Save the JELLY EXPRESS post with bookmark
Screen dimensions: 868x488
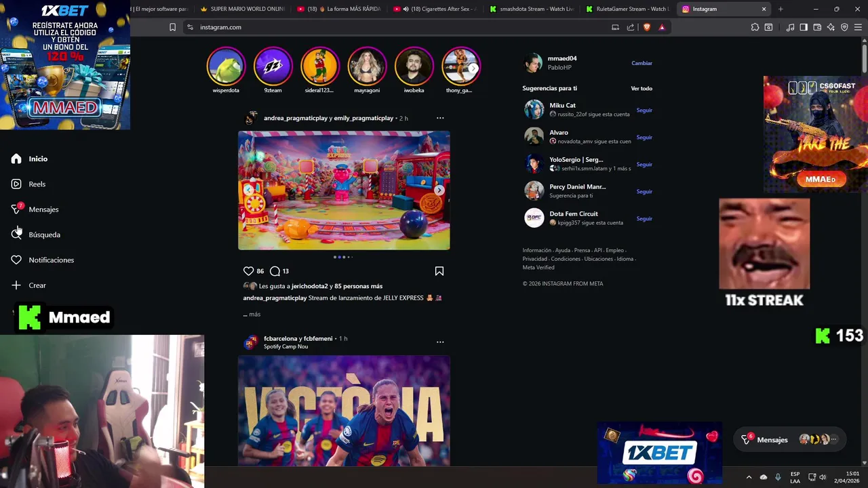click(439, 271)
